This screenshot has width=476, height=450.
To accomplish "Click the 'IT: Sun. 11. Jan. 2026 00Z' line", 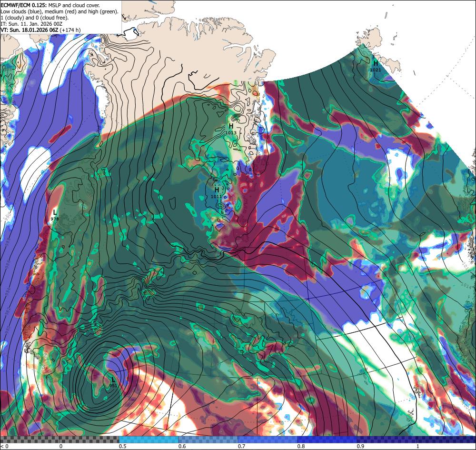I will click(x=32, y=24).
